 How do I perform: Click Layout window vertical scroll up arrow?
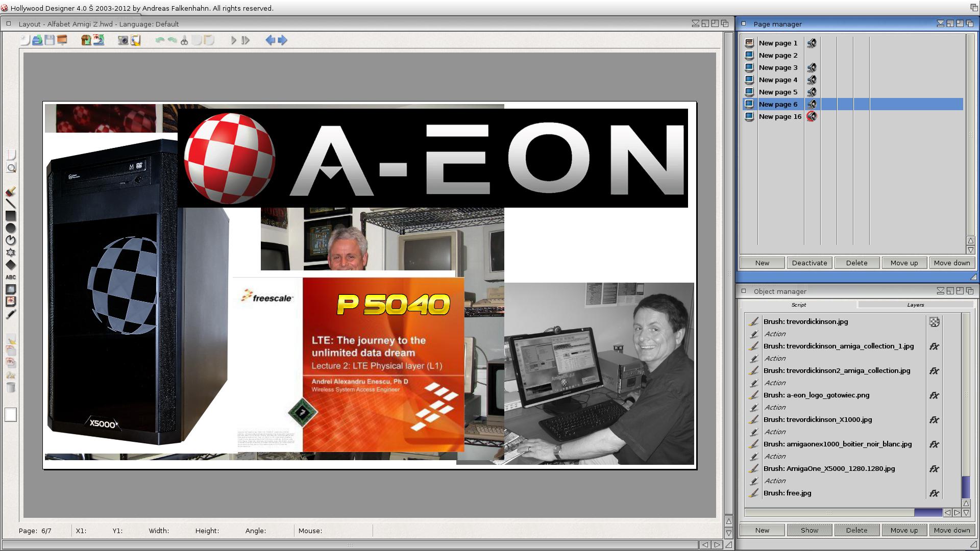pyautogui.click(x=728, y=521)
